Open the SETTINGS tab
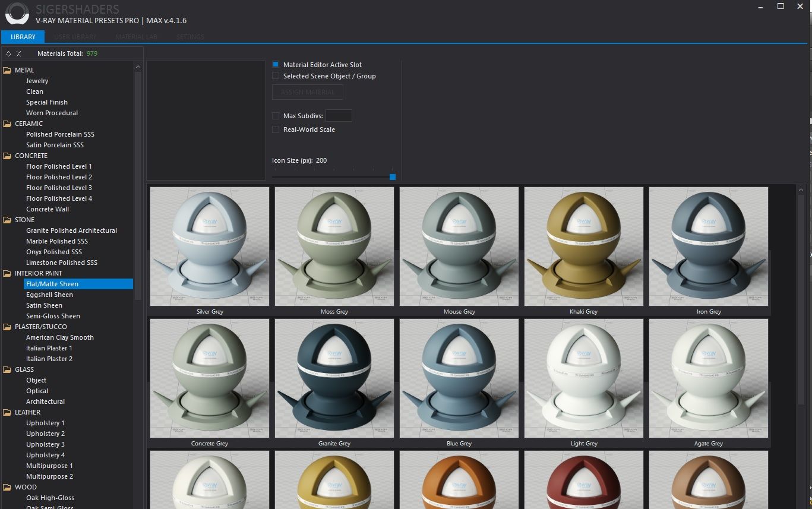 [x=190, y=37]
